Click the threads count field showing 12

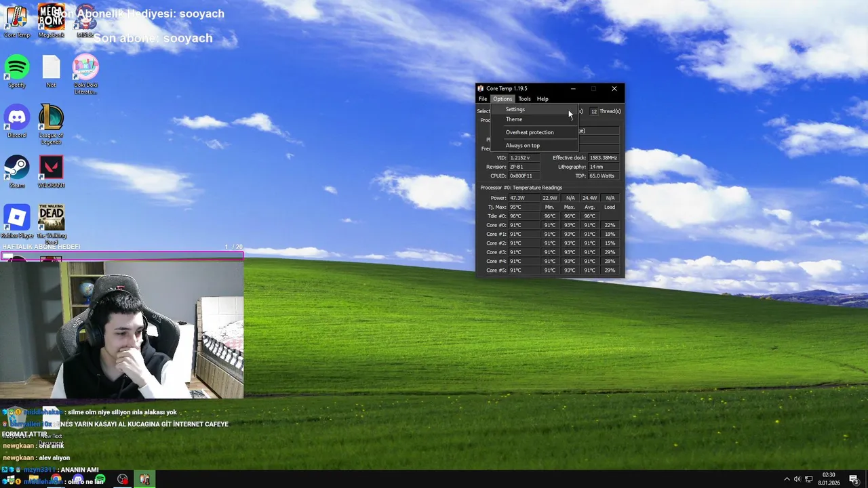click(593, 111)
